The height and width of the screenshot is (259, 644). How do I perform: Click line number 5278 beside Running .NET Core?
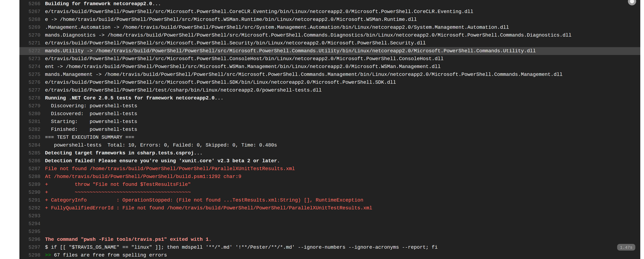tap(34, 98)
